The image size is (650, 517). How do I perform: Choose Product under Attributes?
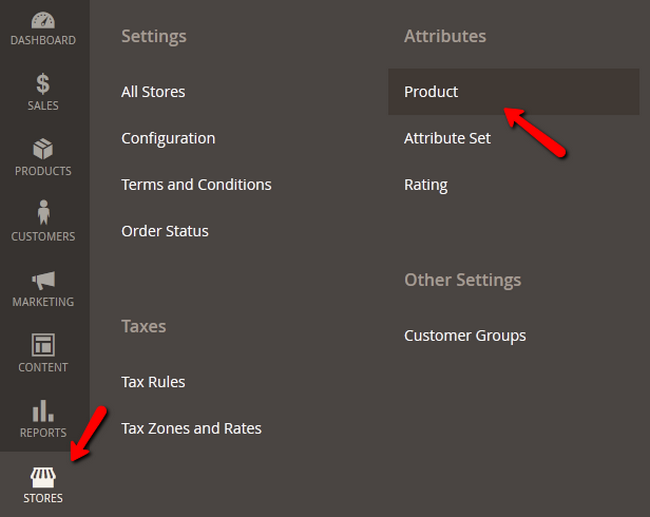pos(431,92)
